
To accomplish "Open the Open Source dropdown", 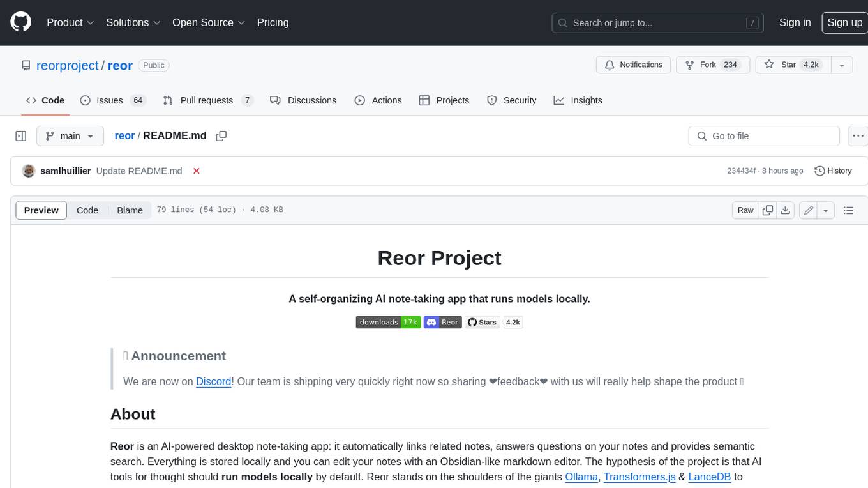I will click(209, 22).
